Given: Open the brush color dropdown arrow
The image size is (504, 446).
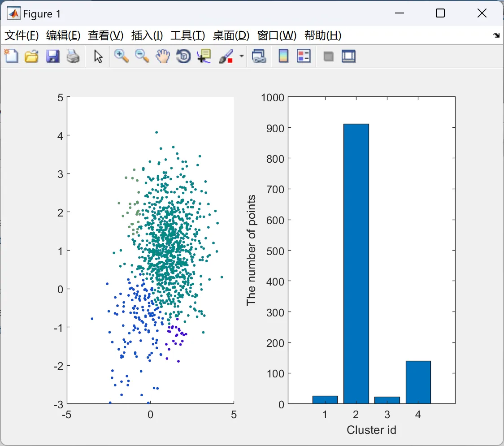Looking at the screenshot, I should click(x=241, y=56).
